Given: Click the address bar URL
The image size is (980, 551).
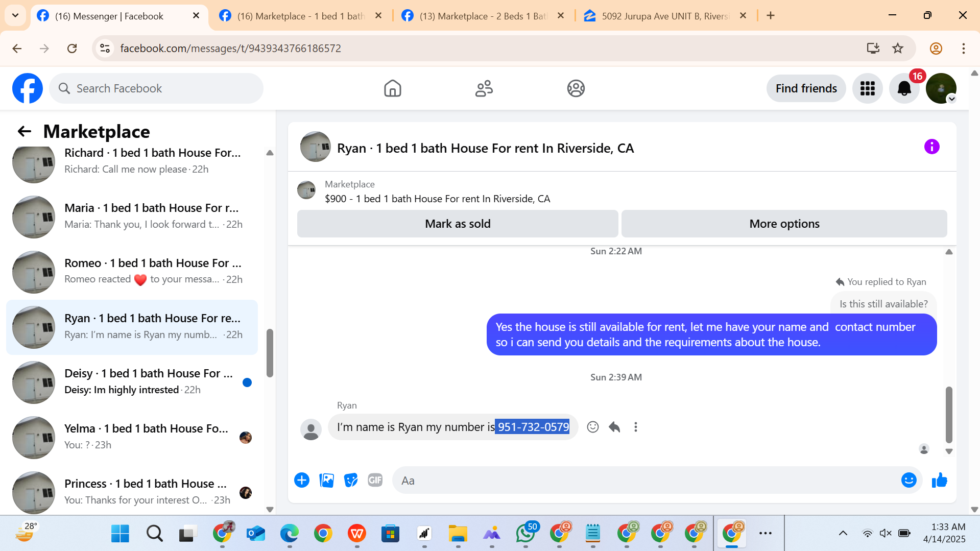Looking at the screenshot, I should pos(230,49).
